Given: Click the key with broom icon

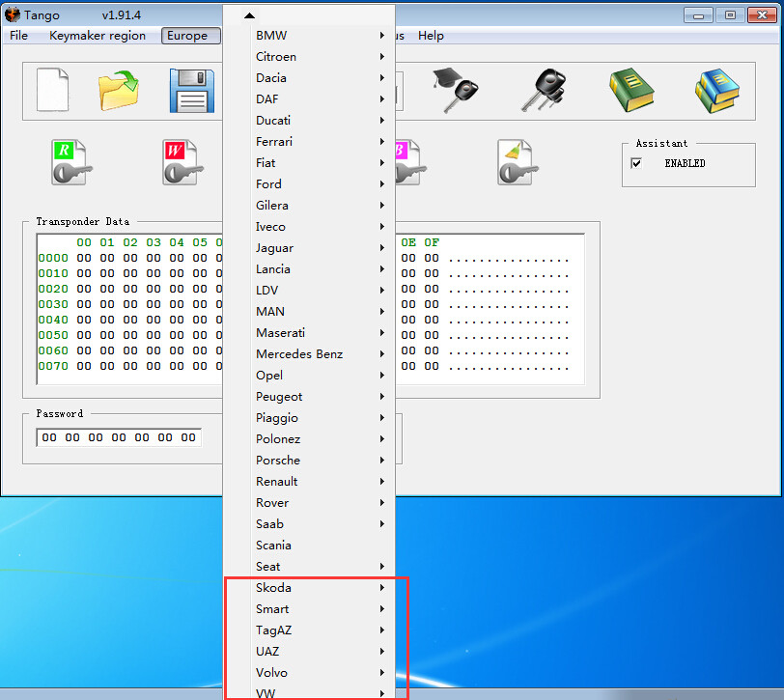Looking at the screenshot, I should (x=516, y=162).
